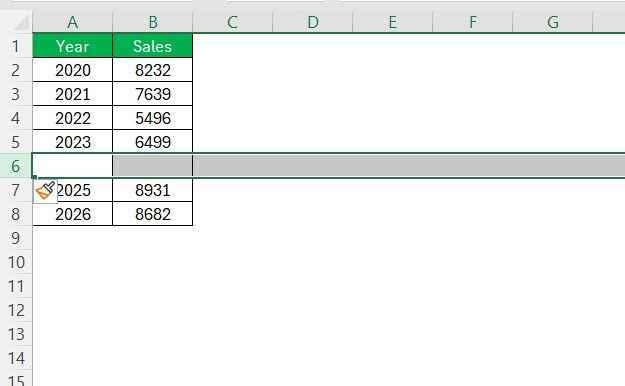Click cell containing 6499

click(153, 142)
